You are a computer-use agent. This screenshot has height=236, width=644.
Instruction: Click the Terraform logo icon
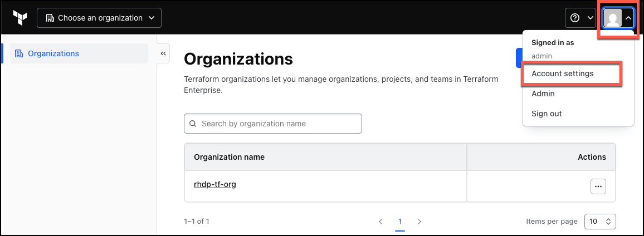pyautogui.click(x=19, y=18)
